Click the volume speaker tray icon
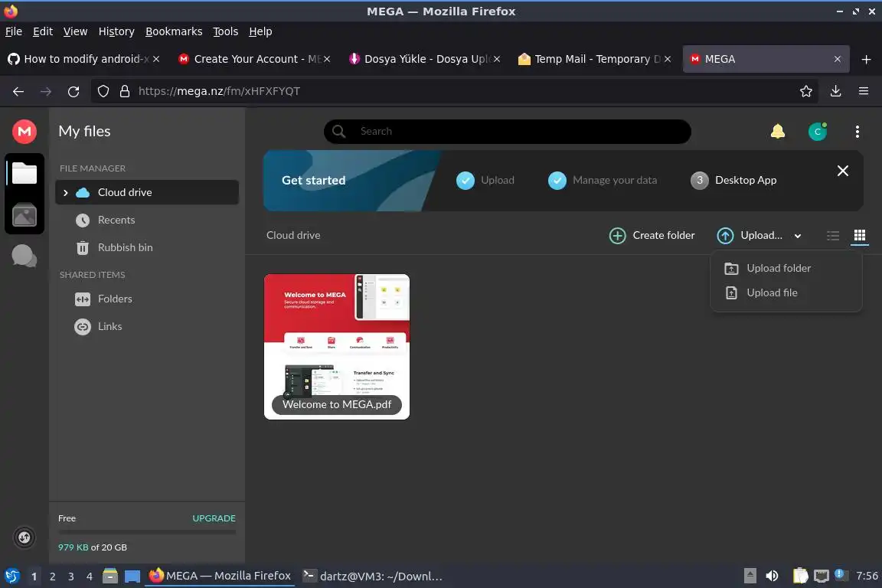 (772, 576)
